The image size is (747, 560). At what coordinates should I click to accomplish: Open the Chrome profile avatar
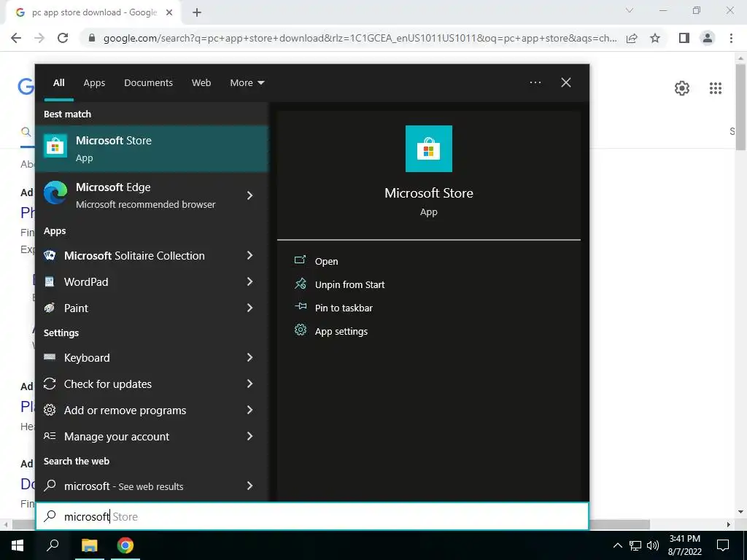pyautogui.click(x=708, y=38)
